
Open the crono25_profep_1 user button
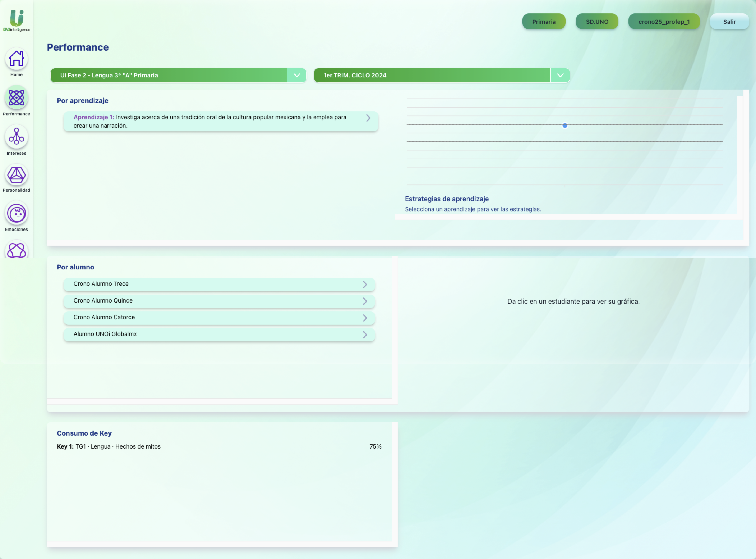664,22
